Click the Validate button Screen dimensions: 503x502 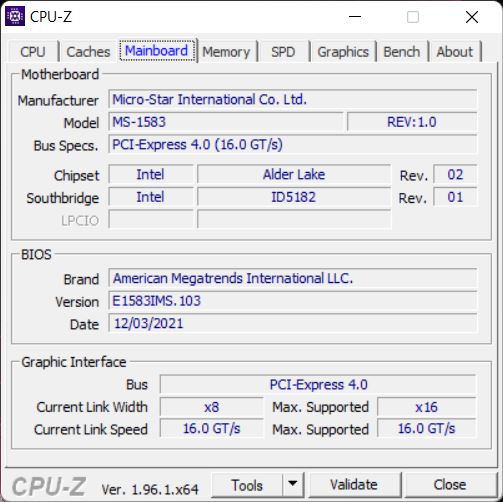pos(354,484)
